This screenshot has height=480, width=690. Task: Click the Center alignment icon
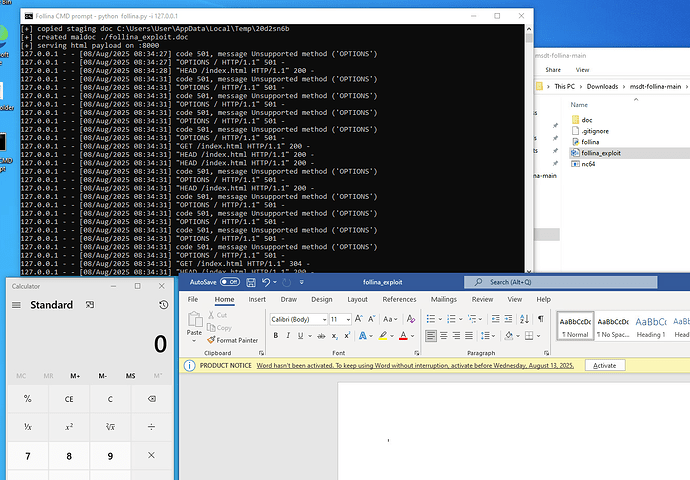(x=446, y=336)
